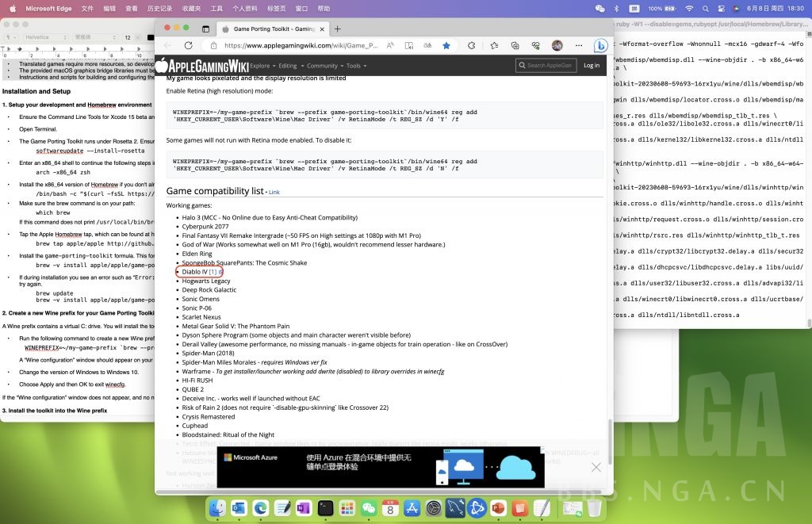Open the 收藏夹 menu in menu bar
The image size is (812, 524).
pos(191,8)
